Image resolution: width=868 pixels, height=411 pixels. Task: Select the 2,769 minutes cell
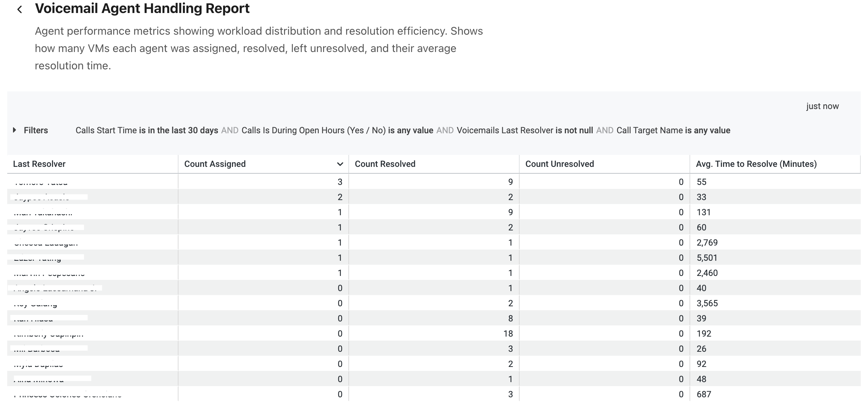707,243
